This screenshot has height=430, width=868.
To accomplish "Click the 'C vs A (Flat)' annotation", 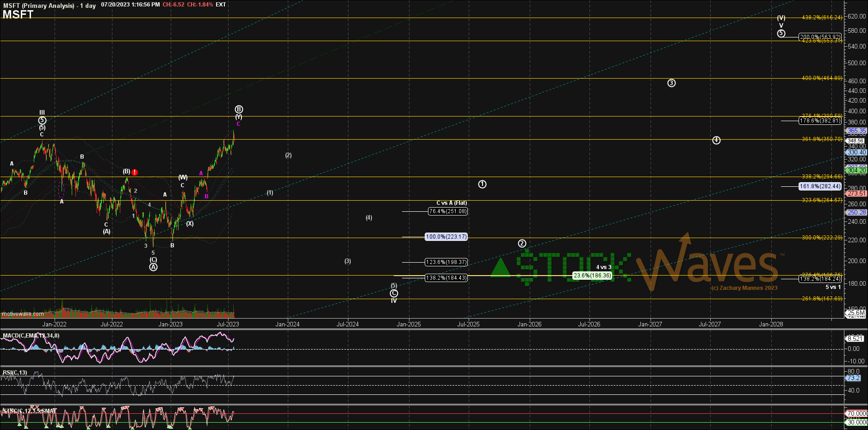I will pyautogui.click(x=452, y=203).
